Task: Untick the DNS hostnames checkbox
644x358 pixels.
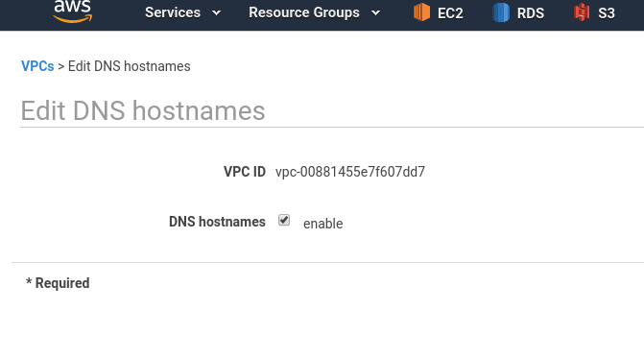Action: [x=284, y=220]
